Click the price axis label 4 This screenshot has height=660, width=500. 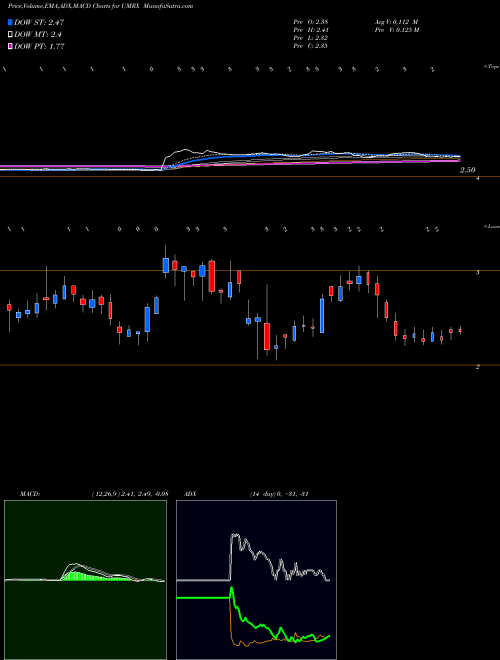[x=477, y=178]
